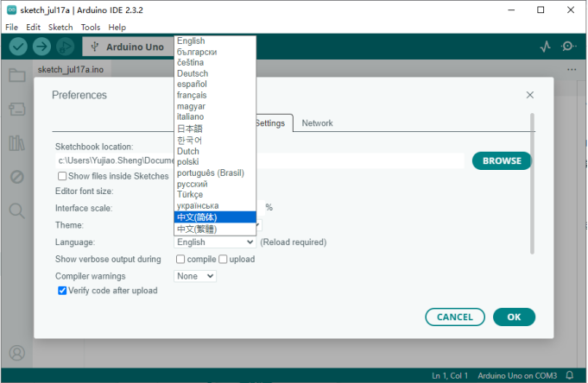Image resolution: width=588 pixels, height=383 pixels.
Task: Click the BROWSE button
Action: [502, 160]
